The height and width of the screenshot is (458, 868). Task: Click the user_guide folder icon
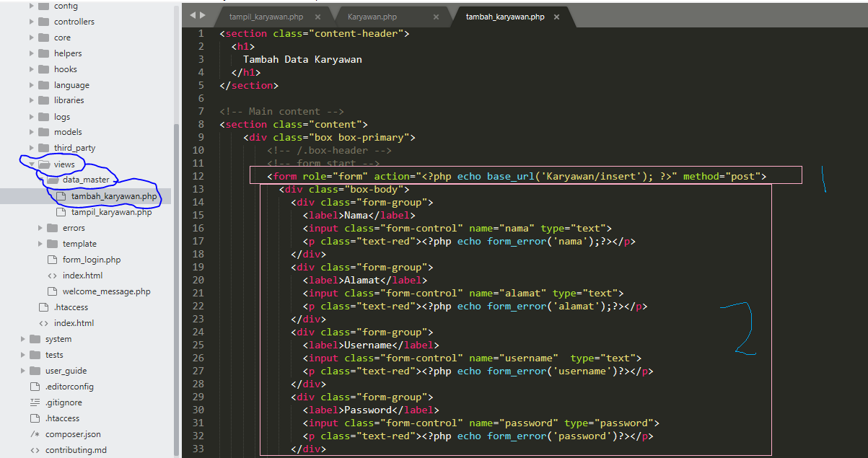pos(35,371)
